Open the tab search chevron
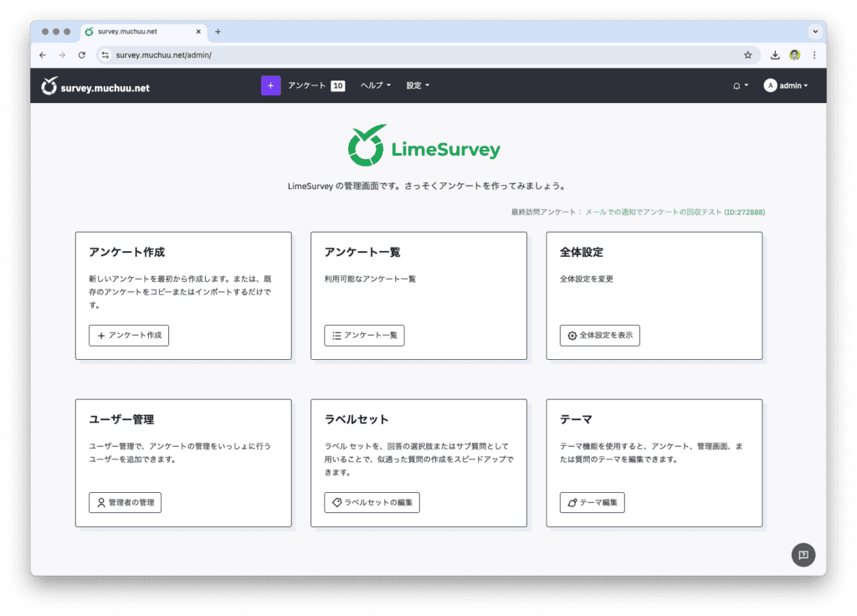The width and height of the screenshot is (857, 616). [x=813, y=32]
